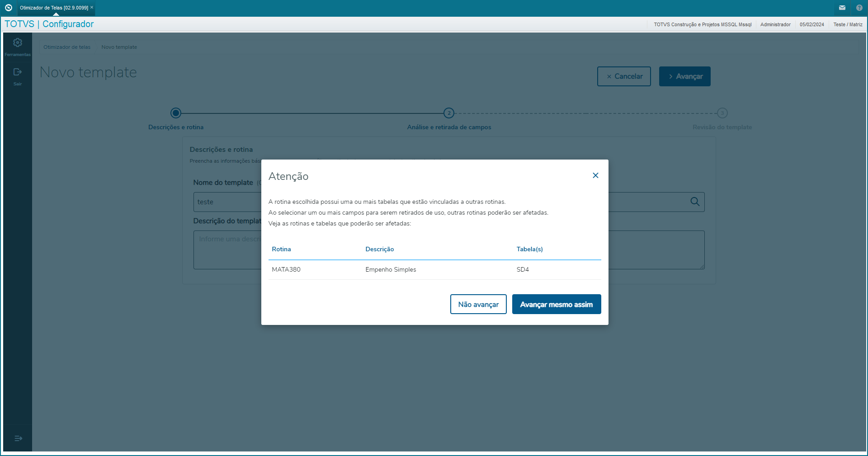Image resolution: width=868 pixels, height=456 pixels.
Task: Click the Rotina column header
Action: 281,249
